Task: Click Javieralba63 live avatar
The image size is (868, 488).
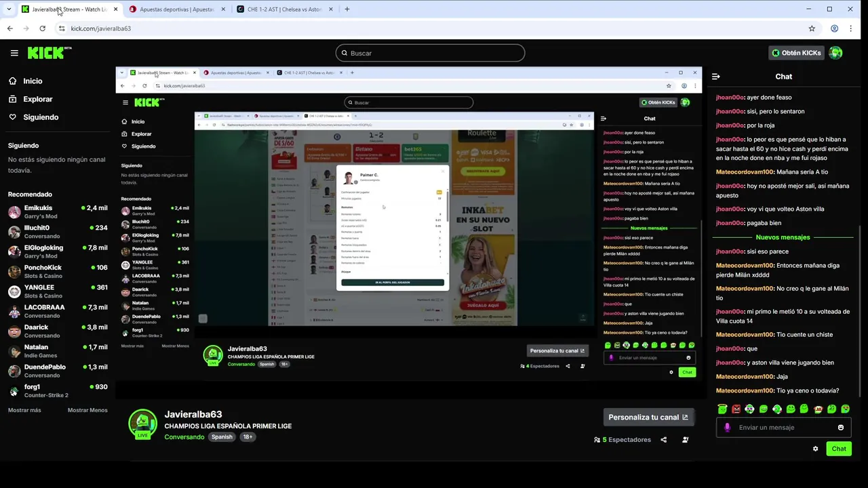Action: [142, 424]
